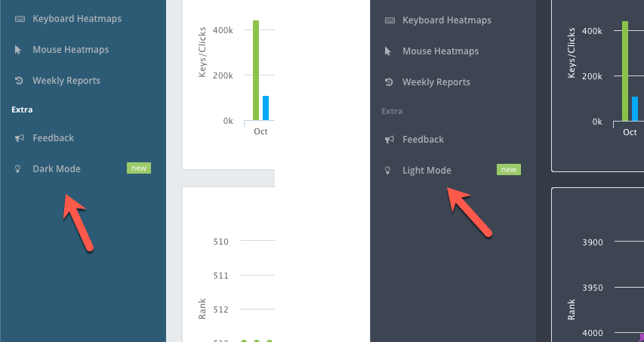Switch to Light Mode from the dark sidebar

[427, 171]
